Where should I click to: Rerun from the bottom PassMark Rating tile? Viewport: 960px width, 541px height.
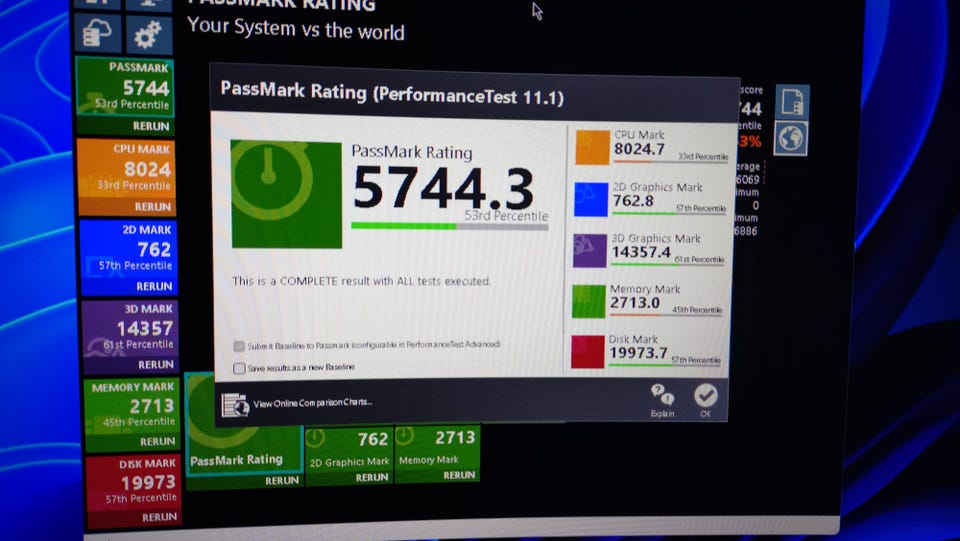pyautogui.click(x=282, y=481)
